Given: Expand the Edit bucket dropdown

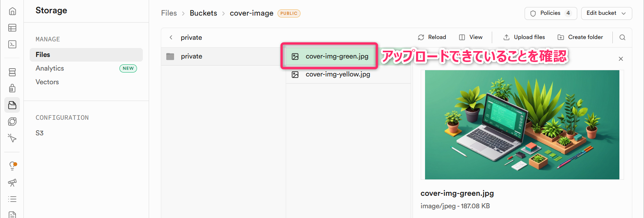Looking at the screenshot, I should click(x=606, y=13).
